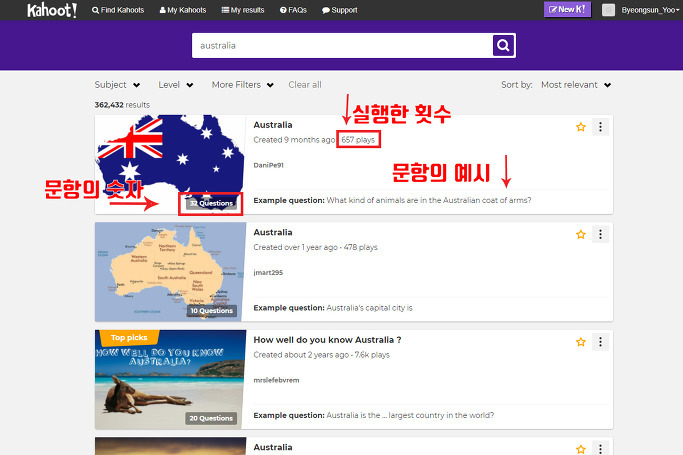
Task: Click example question Australia's capital city is
Action: pyautogui.click(x=333, y=308)
